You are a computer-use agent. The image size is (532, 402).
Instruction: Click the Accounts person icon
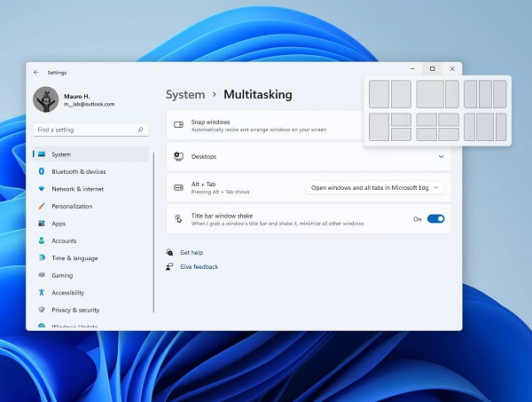pyautogui.click(x=42, y=240)
